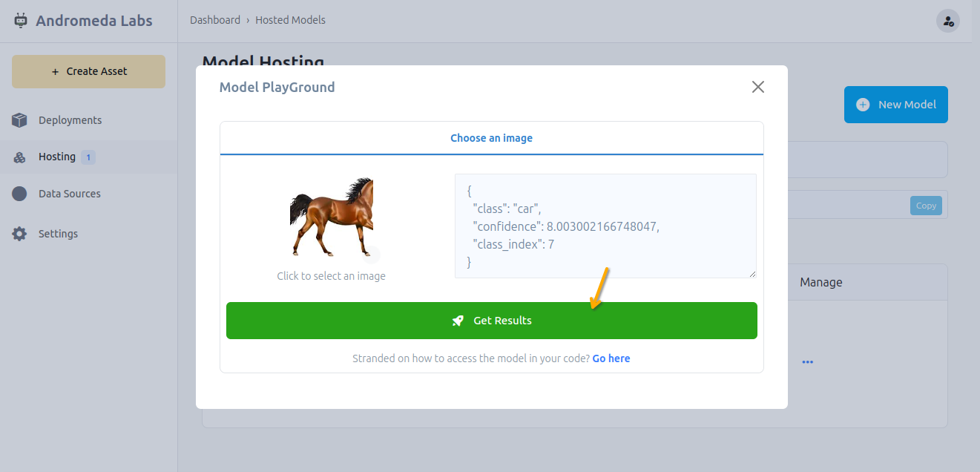Screen dimensions: 980x472
Task: Follow the Go here link
Action: [x=611, y=358]
